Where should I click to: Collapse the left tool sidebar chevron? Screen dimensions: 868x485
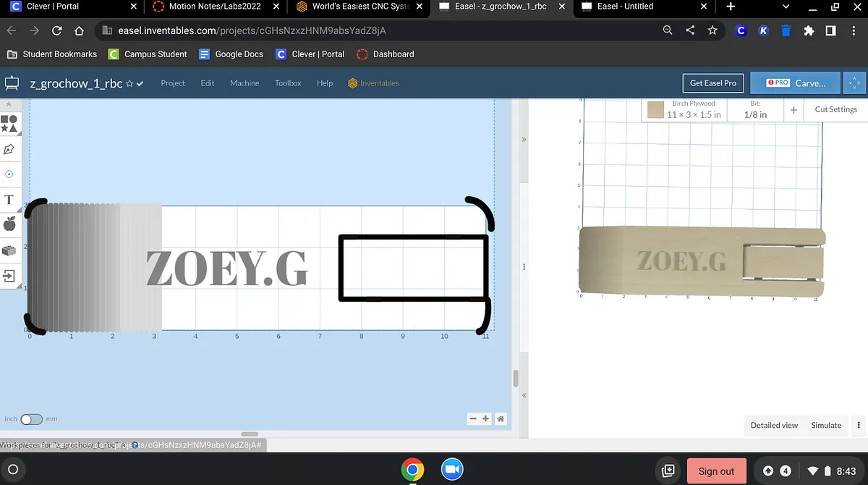click(x=9, y=105)
